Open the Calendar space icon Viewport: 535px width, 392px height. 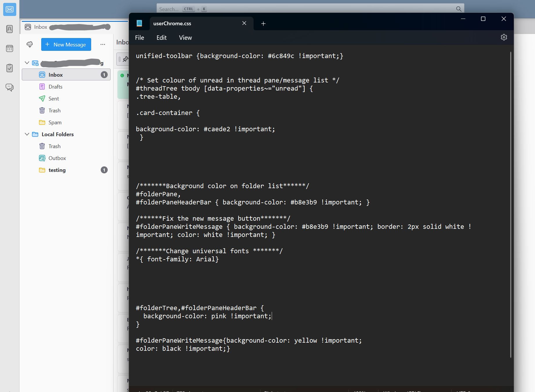(10, 48)
